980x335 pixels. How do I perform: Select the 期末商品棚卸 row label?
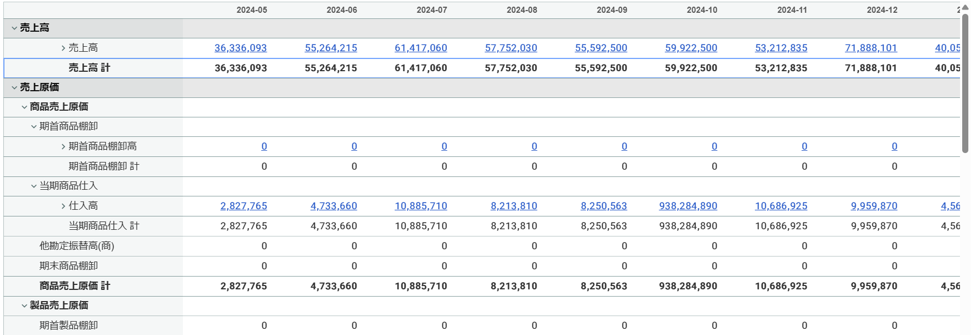(68, 266)
